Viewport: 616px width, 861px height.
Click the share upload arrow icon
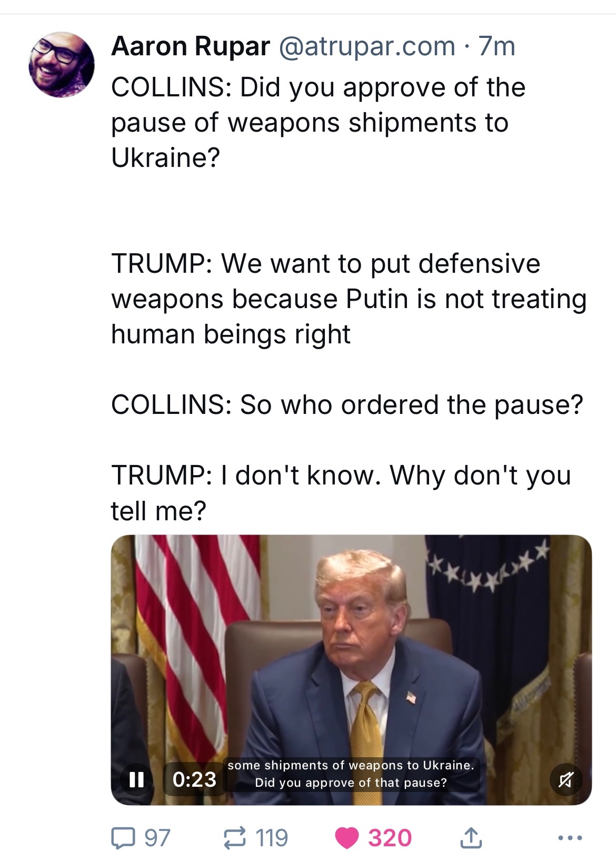[471, 838]
